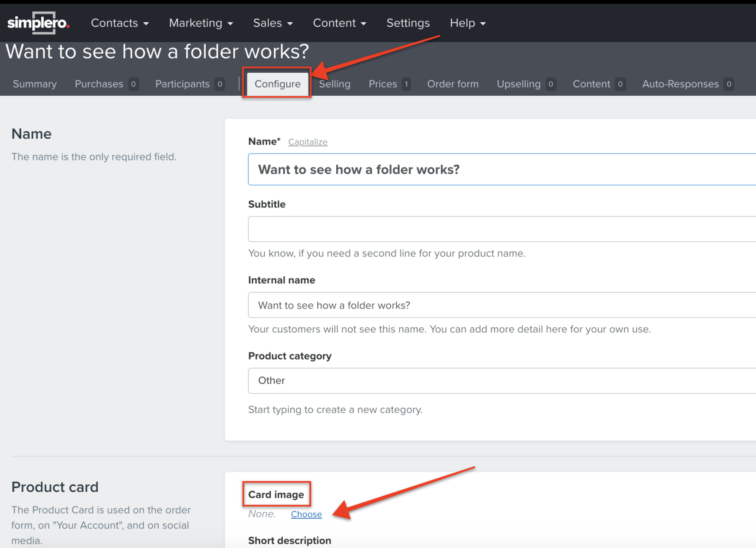Open the Participants tab
The width and height of the screenshot is (756, 548).
point(190,84)
